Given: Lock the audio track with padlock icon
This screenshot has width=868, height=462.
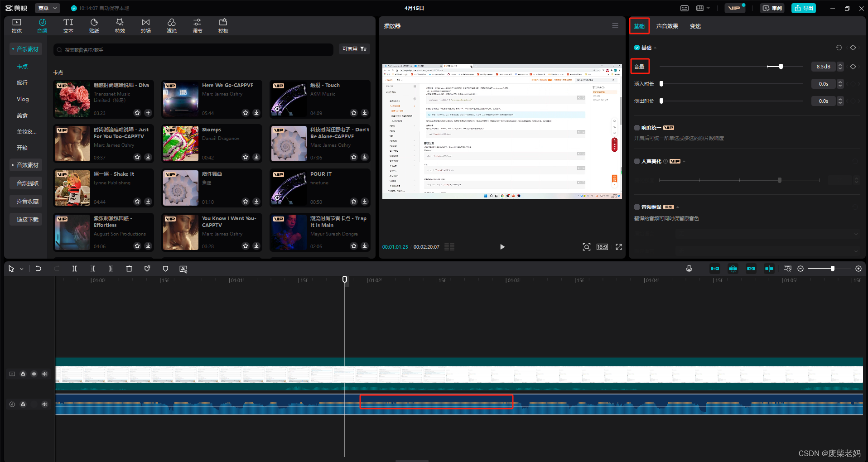Looking at the screenshot, I should pyautogui.click(x=23, y=404).
